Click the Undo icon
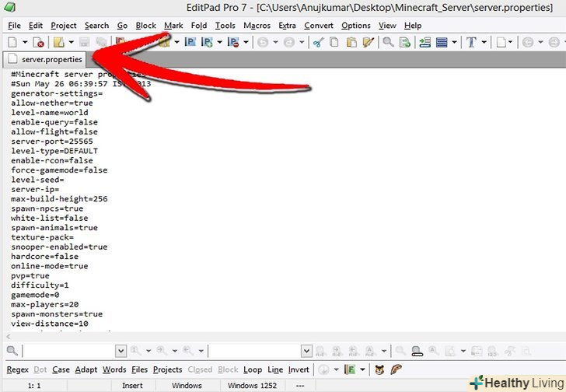Screen dimensions: 566x392 click(x=263, y=42)
